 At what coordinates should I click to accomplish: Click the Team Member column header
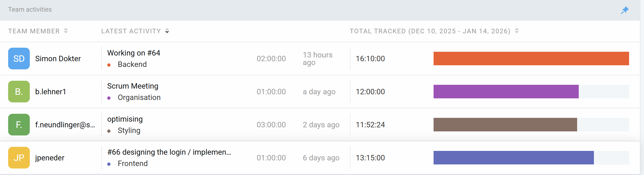[34, 31]
